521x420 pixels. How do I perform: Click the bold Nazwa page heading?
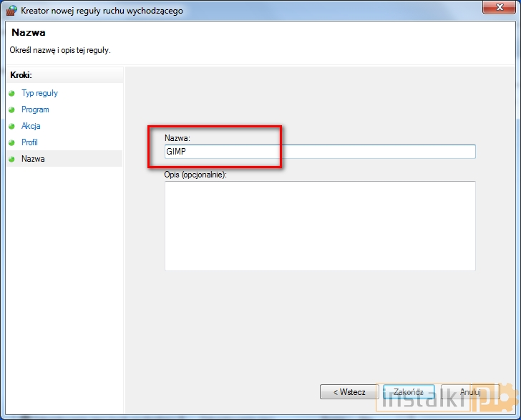(29, 33)
